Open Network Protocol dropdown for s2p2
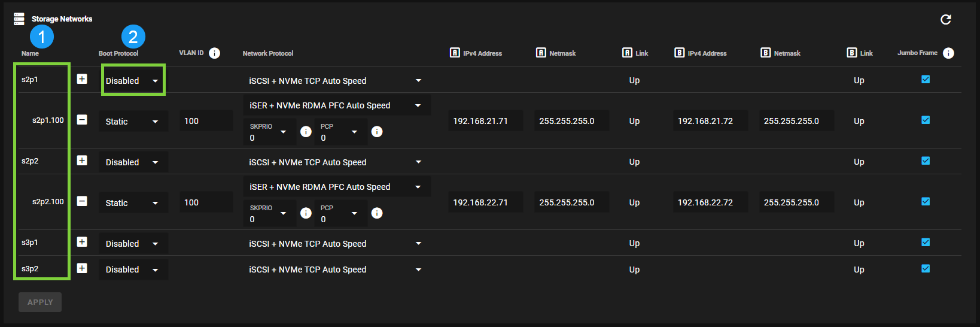 click(335, 162)
